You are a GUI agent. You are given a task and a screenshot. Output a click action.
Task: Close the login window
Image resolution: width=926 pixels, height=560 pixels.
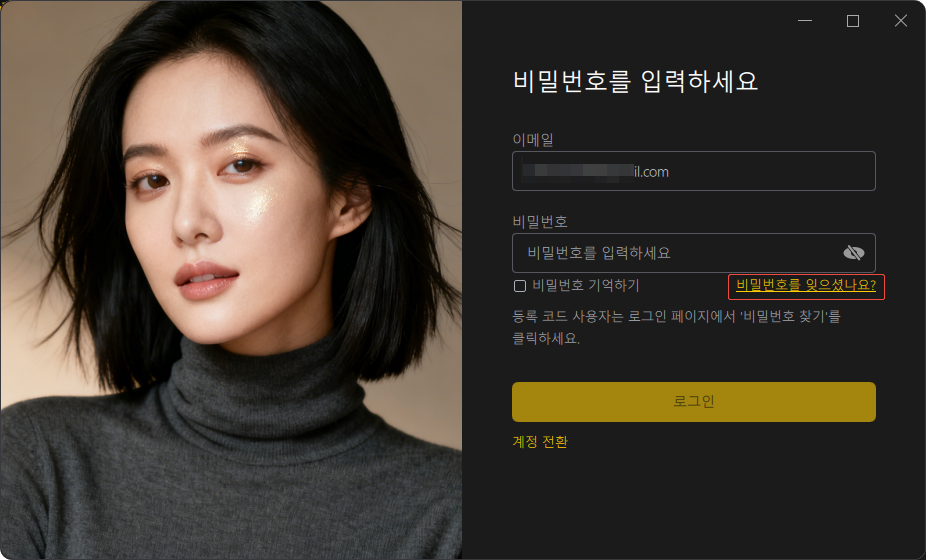coord(901,21)
